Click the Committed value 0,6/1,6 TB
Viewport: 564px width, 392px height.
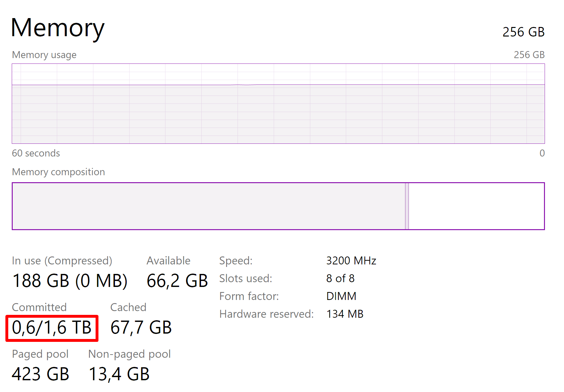pyautogui.click(x=52, y=328)
